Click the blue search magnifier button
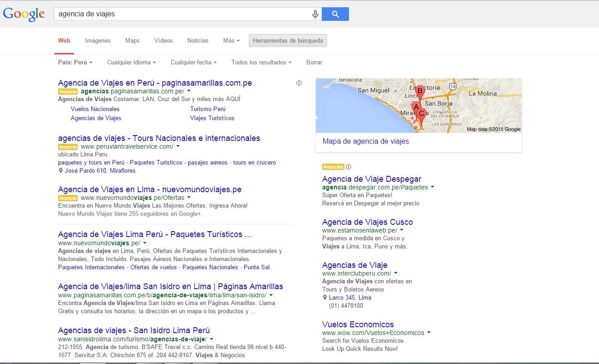 pyautogui.click(x=335, y=14)
